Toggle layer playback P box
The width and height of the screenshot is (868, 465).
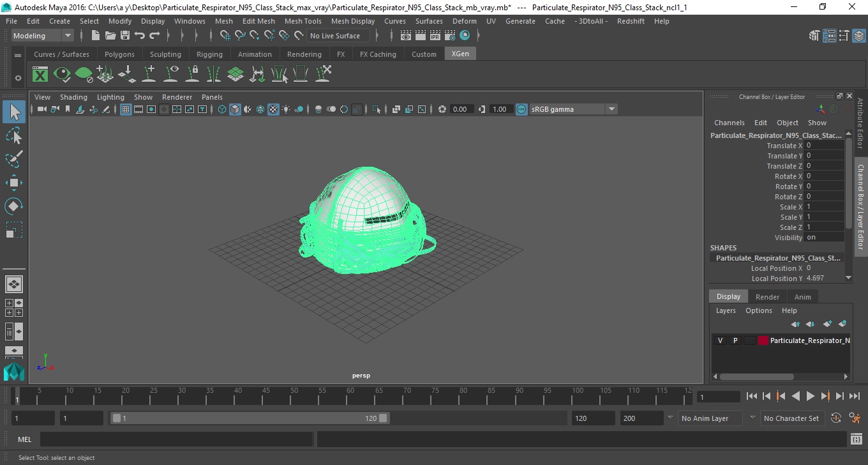(735, 340)
